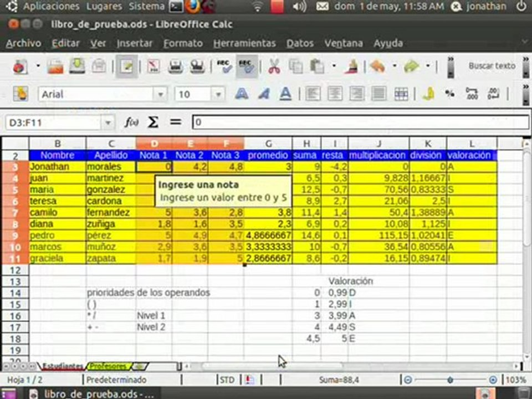The height and width of the screenshot is (399, 532).
Task: Click libro_de_prueba.ods taskbar button
Action: point(91,393)
